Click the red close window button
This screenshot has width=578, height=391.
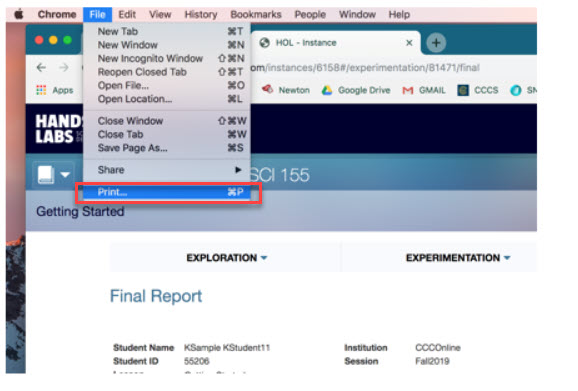pyautogui.click(x=39, y=40)
